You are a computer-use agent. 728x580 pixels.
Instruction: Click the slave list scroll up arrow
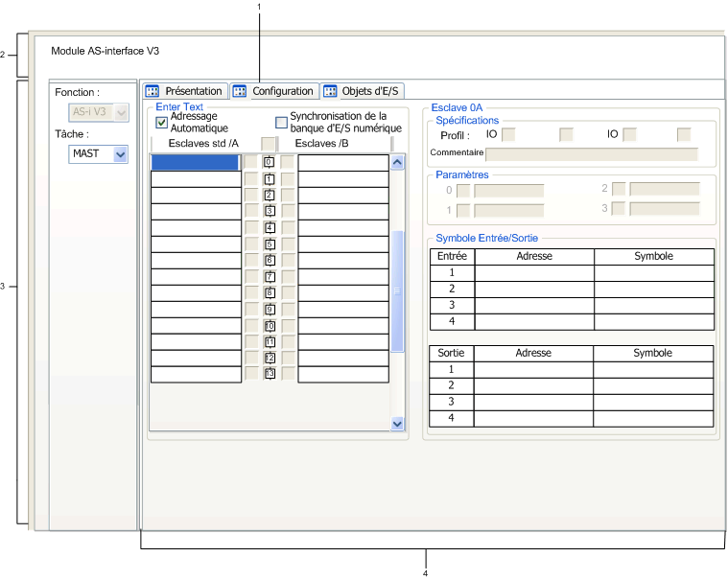[x=397, y=162]
